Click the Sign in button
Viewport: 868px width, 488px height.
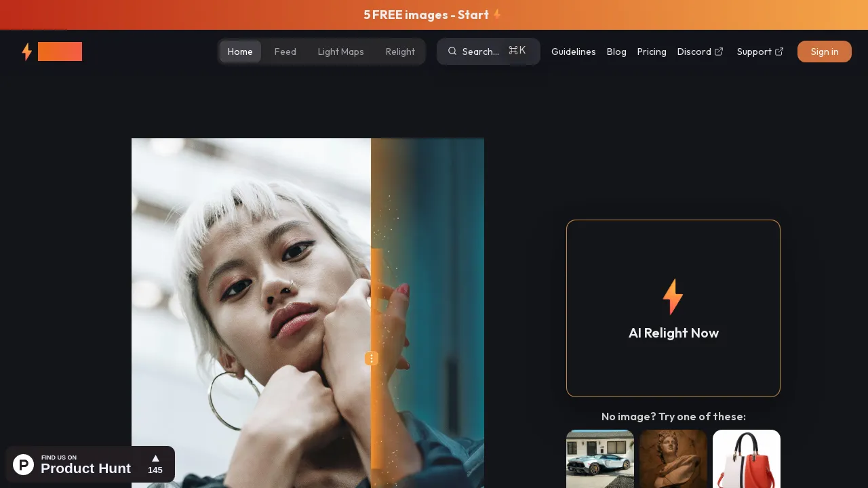coord(824,52)
